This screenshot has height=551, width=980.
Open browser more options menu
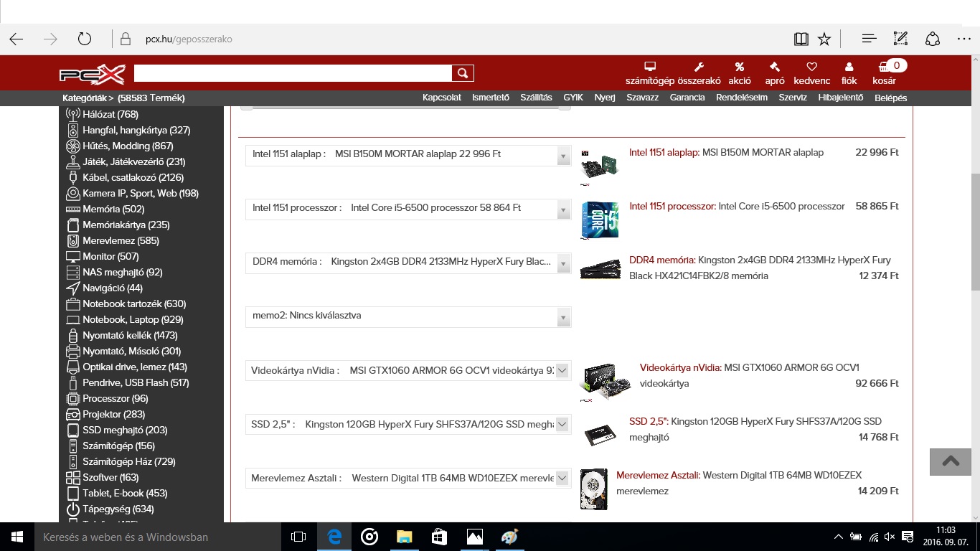click(x=964, y=39)
